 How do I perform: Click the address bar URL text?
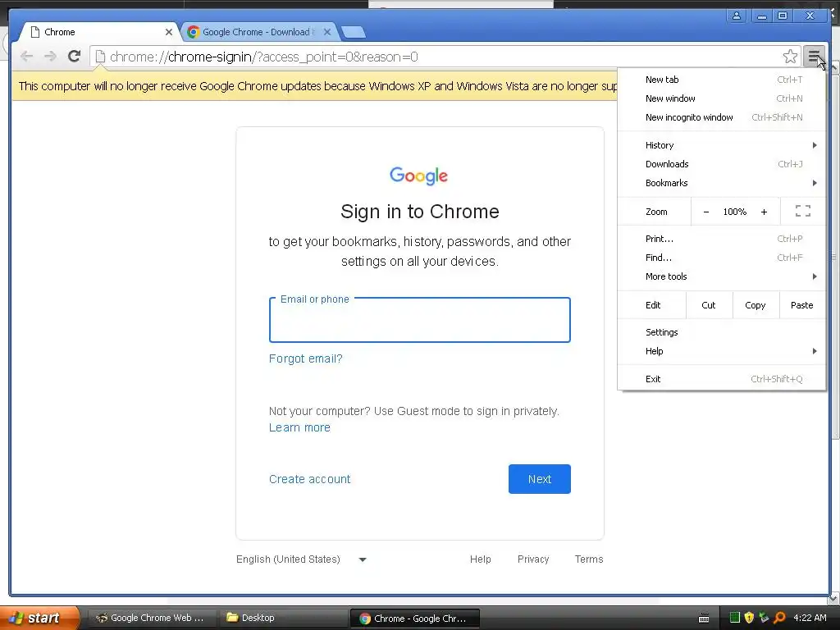click(263, 57)
